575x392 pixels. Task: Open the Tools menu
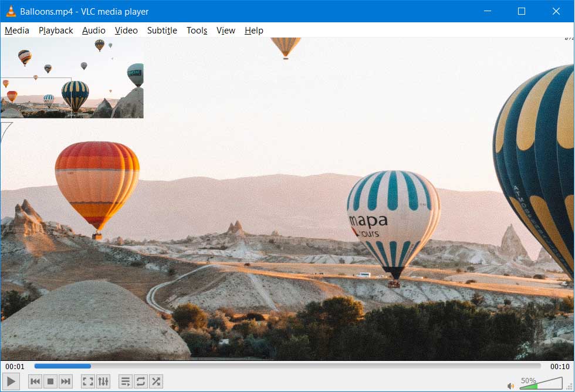[197, 31]
